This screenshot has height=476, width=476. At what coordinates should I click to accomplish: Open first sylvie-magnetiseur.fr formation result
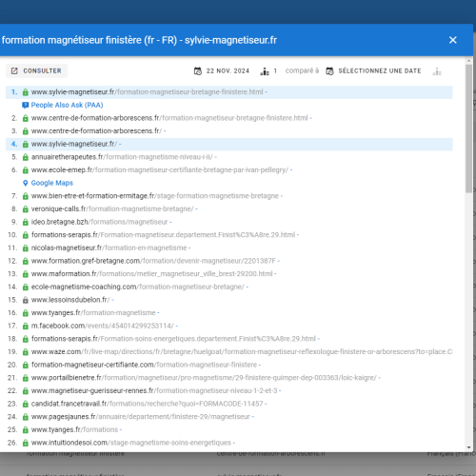[x=148, y=92]
